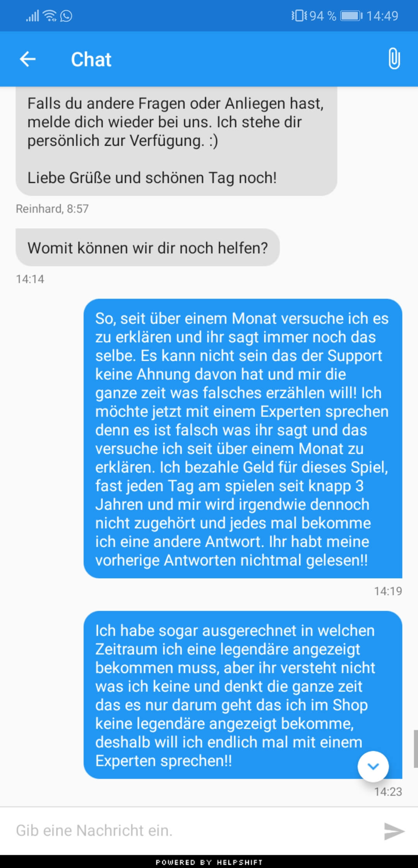The height and width of the screenshot is (868, 418).
Task: Tap the battery icon in status bar
Action: (351, 16)
